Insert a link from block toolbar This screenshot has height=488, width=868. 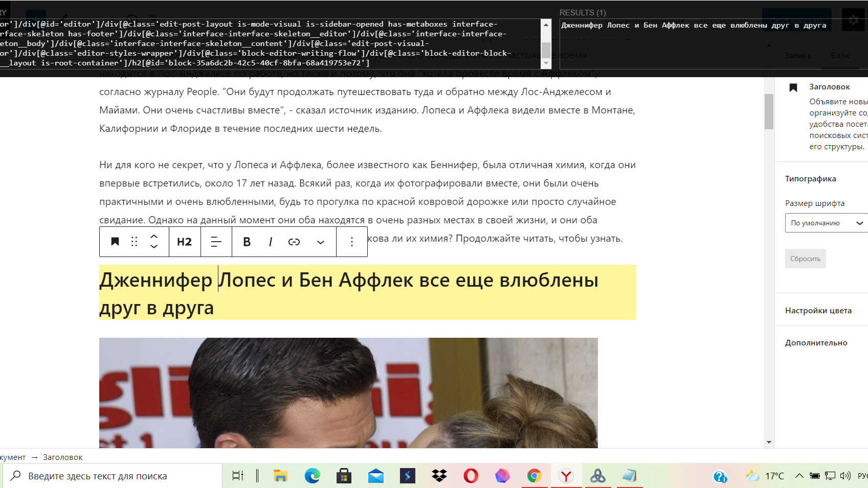point(294,242)
